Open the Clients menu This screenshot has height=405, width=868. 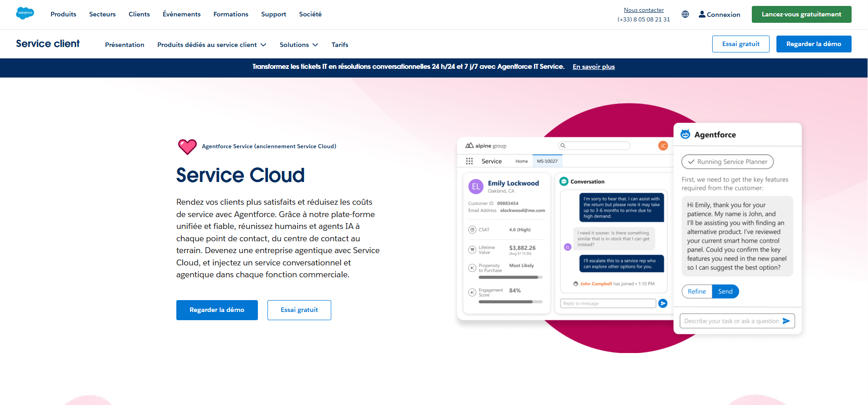click(x=139, y=14)
